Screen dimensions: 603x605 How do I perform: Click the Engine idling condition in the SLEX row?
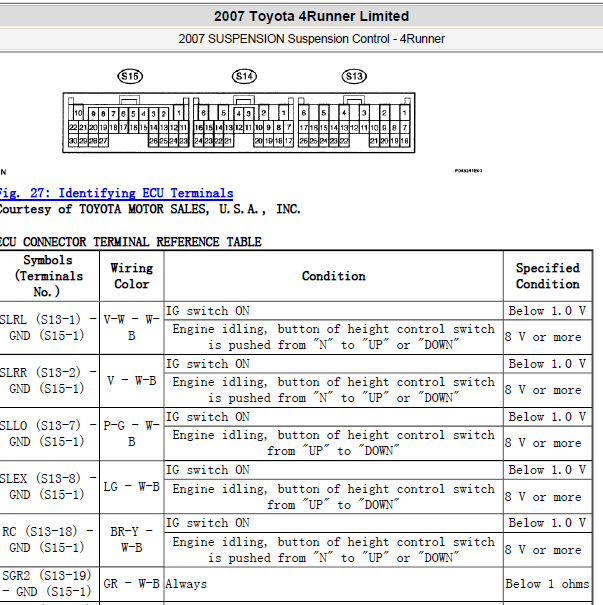(333, 497)
